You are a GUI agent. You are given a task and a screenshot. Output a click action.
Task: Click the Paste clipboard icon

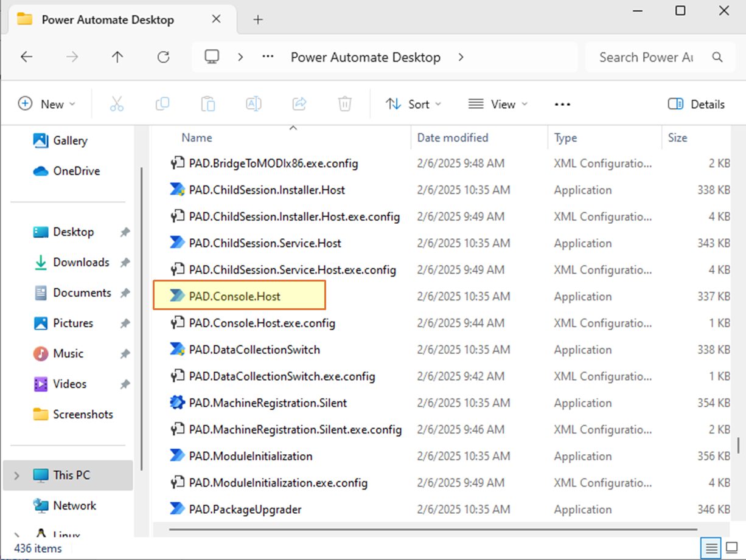(208, 104)
